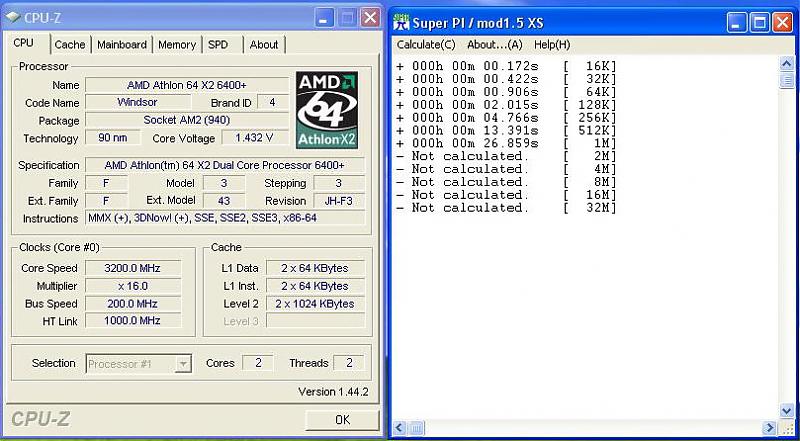Click the Level 2 value 2 x 1024 KBytes
The image size is (800, 441).
pyautogui.click(x=315, y=304)
